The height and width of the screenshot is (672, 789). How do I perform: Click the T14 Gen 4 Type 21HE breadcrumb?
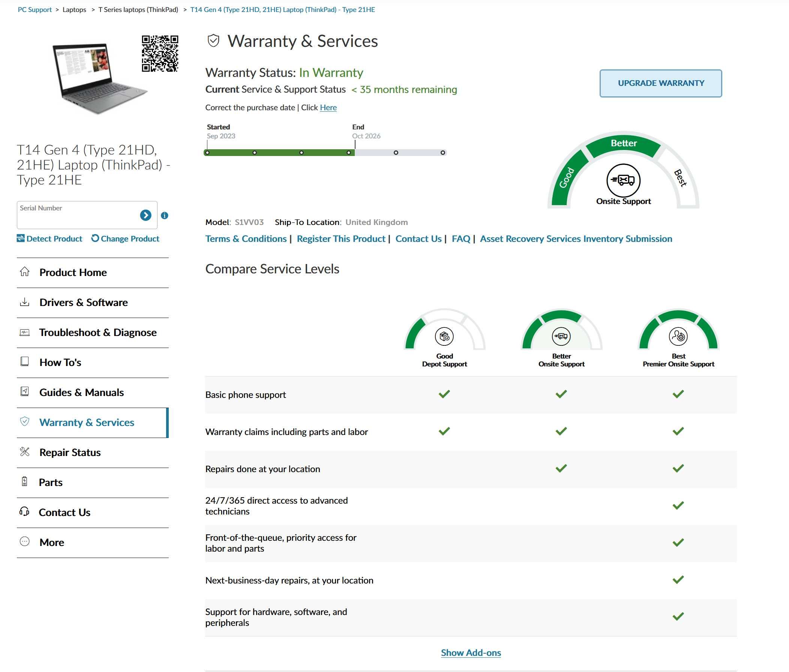pos(282,10)
